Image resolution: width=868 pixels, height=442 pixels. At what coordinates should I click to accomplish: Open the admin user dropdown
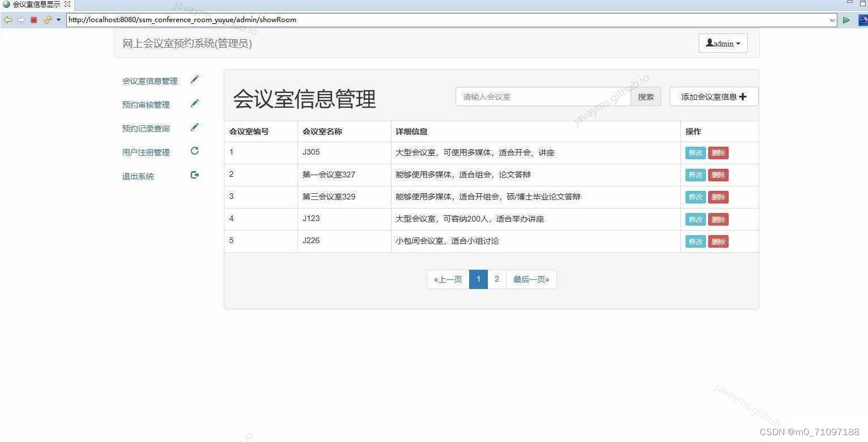(x=723, y=44)
